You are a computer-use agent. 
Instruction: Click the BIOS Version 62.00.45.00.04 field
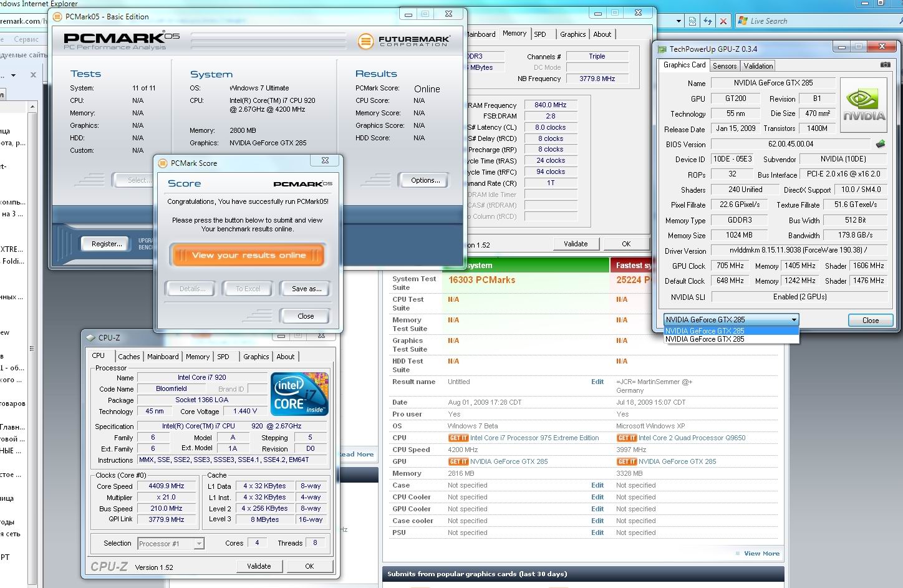[x=791, y=144]
